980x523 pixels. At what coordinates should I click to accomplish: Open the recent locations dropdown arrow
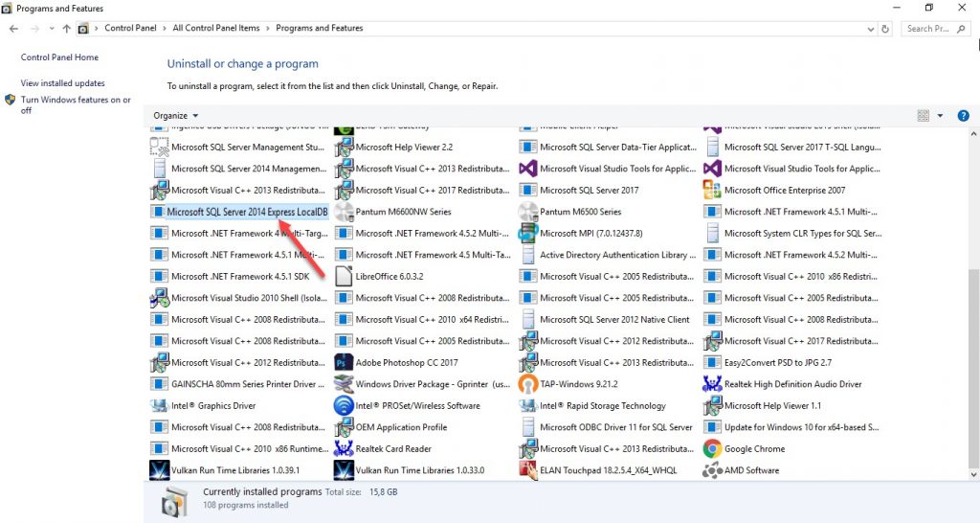tap(52, 29)
